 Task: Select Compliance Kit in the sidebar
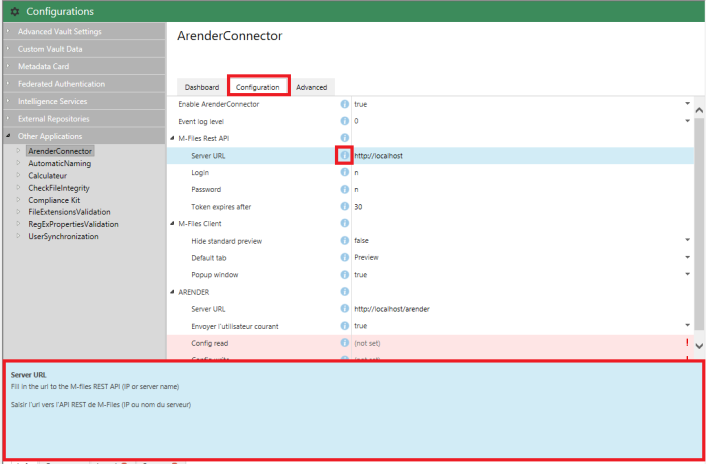pyautogui.click(x=54, y=198)
